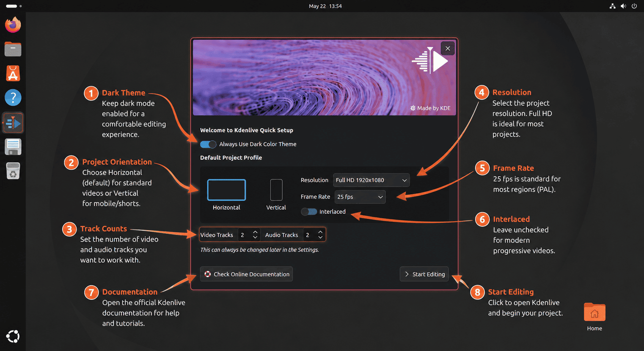Click the Kdenlive icon in the dock
Image resolution: width=644 pixels, height=351 pixels.
click(13, 122)
